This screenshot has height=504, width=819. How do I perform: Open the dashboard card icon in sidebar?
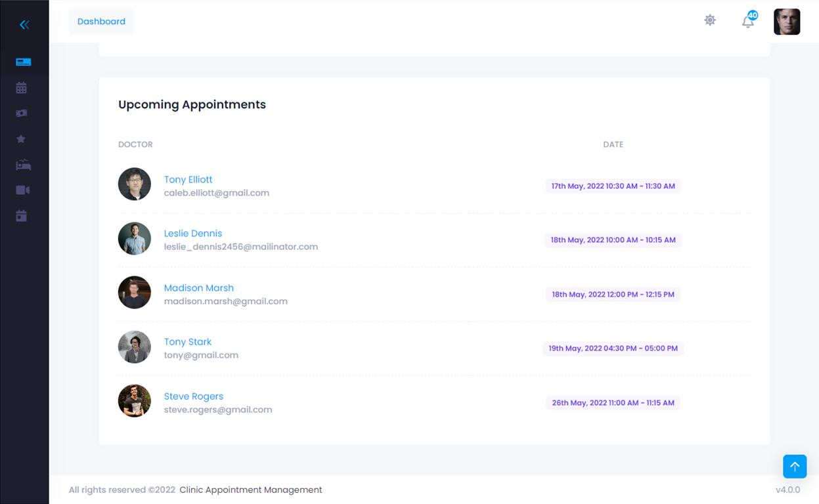pos(23,62)
